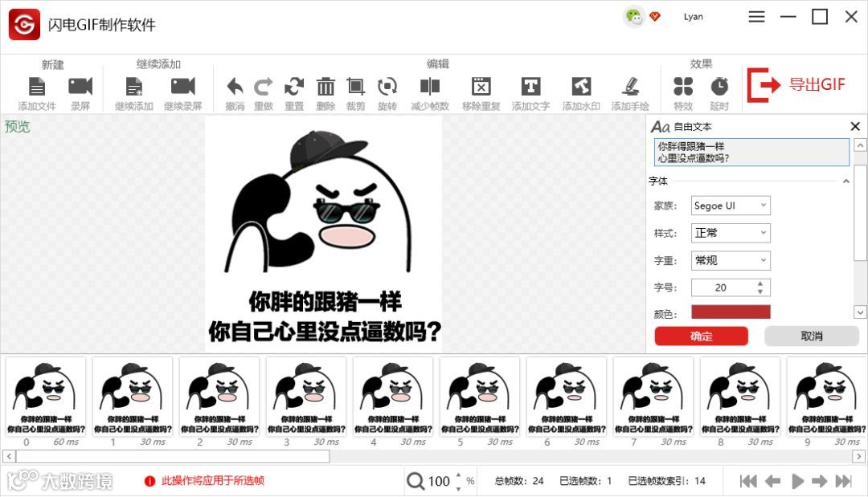Click the 添加文件 add file icon

pos(36,87)
